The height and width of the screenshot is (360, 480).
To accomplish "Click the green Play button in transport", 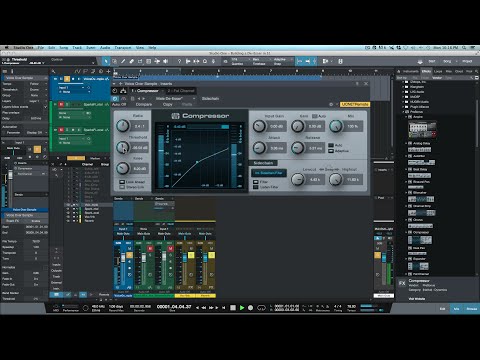I will point(242,308).
